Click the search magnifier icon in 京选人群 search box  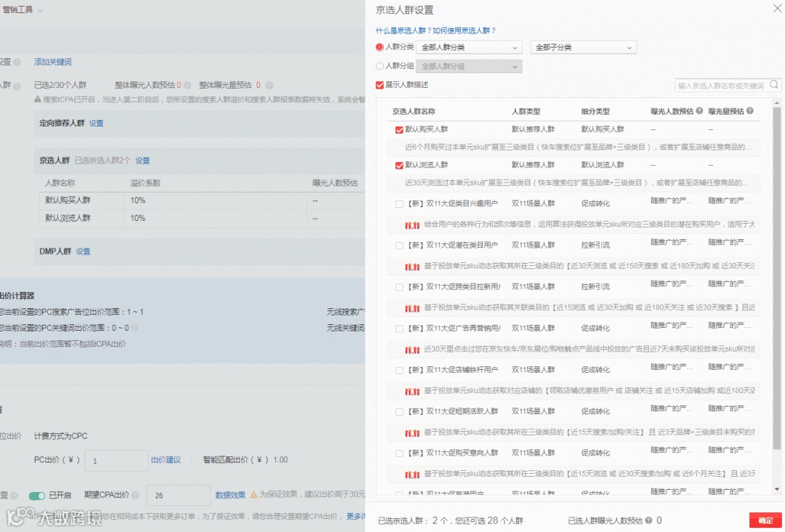(x=774, y=85)
